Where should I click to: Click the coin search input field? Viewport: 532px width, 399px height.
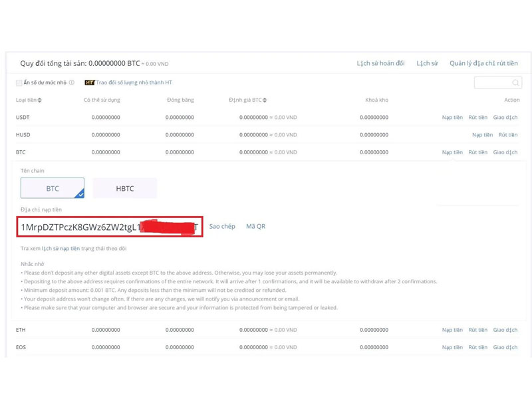point(497,82)
